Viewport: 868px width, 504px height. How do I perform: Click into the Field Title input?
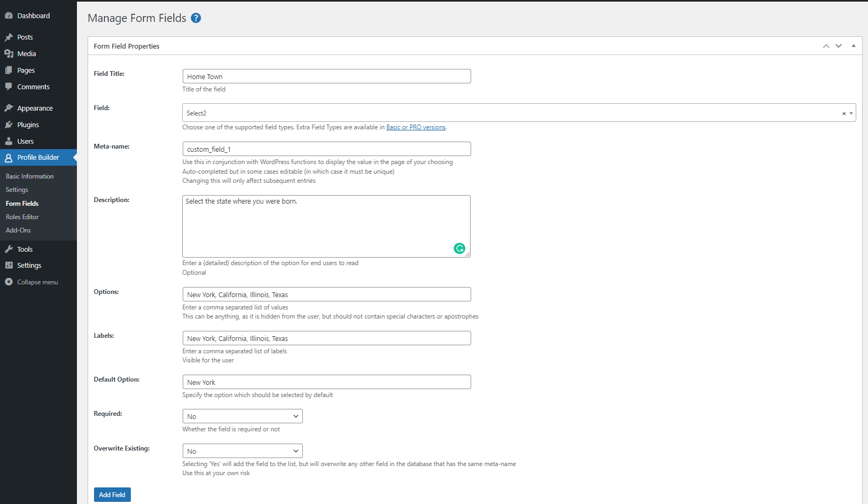tap(326, 76)
